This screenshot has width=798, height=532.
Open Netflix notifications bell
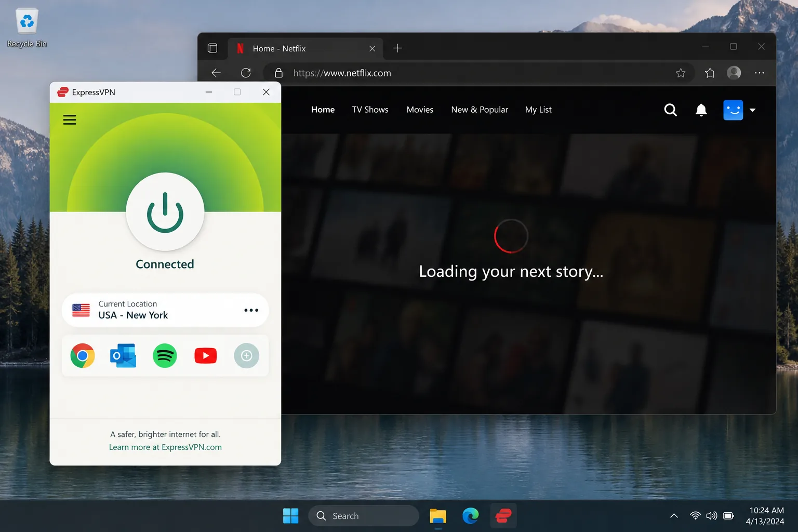point(701,110)
